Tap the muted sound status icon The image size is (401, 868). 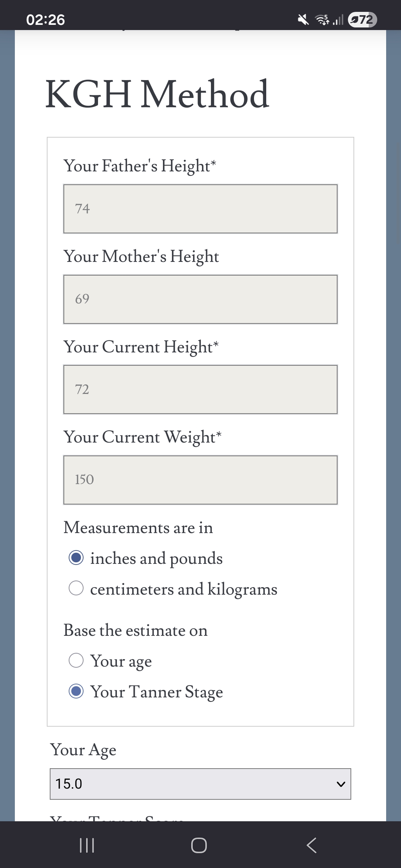point(303,19)
